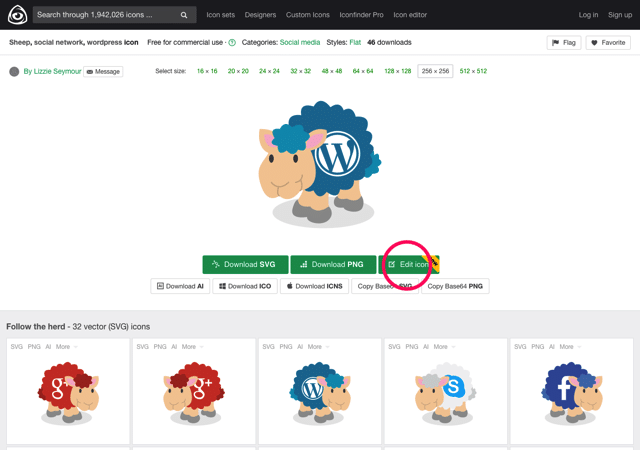The width and height of the screenshot is (640, 450).
Task: Open the Facebook sheep icon
Action: [x=572, y=392]
